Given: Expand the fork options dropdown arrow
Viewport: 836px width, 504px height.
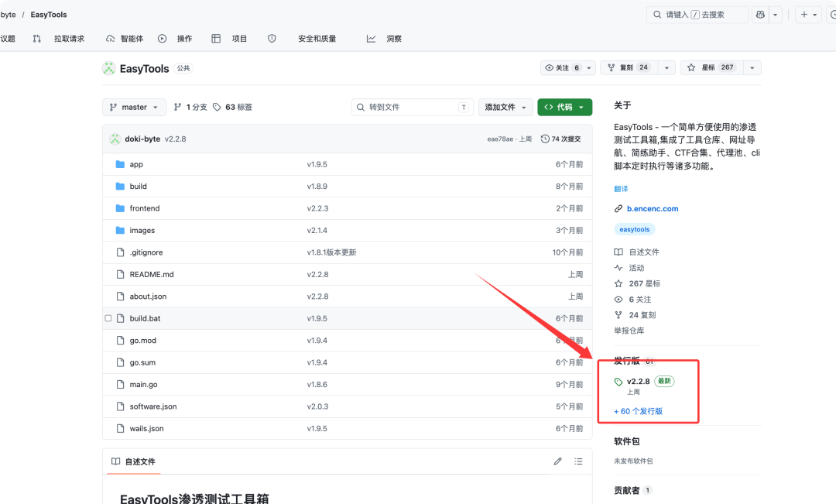Looking at the screenshot, I should click(667, 67).
